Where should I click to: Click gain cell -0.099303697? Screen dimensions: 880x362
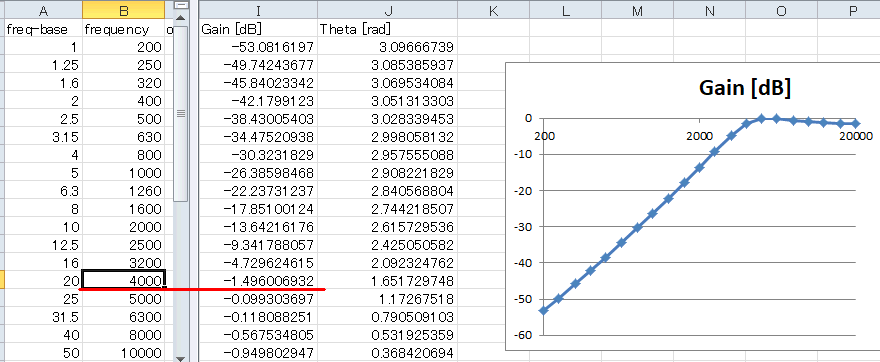tap(258, 299)
